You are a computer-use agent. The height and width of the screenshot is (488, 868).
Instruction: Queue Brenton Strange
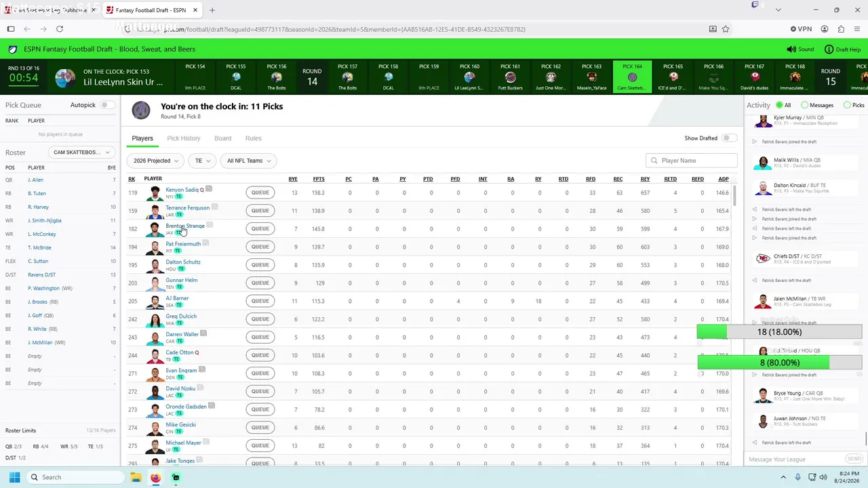260,228
